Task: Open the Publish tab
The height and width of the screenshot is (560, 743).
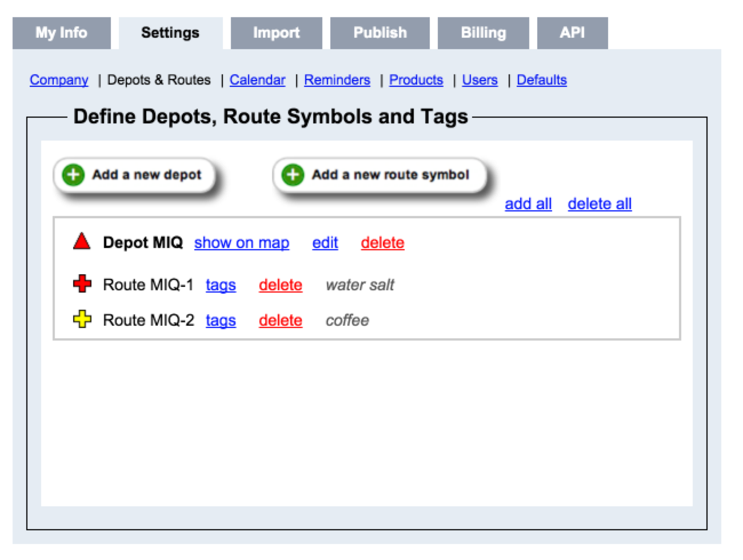Action: point(380,33)
